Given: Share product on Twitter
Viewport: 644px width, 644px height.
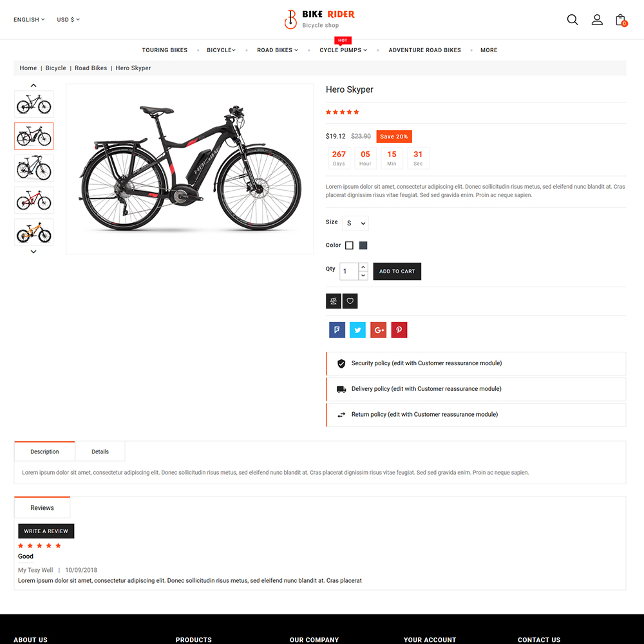Looking at the screenshot, I should click(x=357, y=330).
